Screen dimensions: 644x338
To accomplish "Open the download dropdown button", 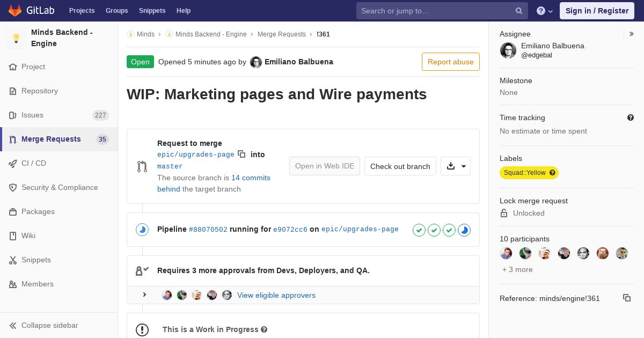I will [456, 166].
